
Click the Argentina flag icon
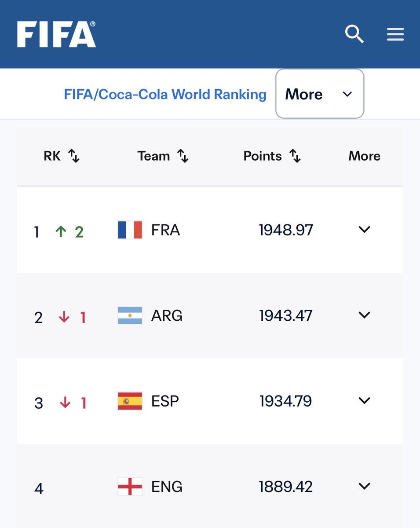pos(130,315)
